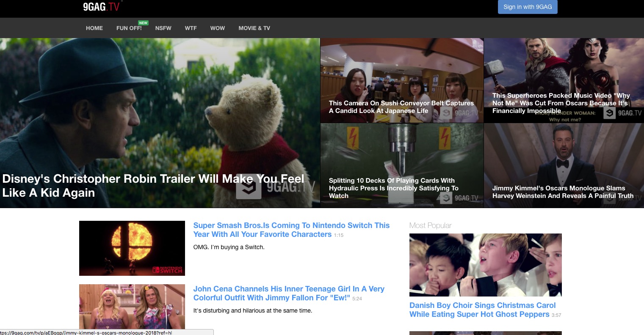Sign in with 9GAG button
The image size is (644, 335).
pyautogui.click(x=528, y=7)
